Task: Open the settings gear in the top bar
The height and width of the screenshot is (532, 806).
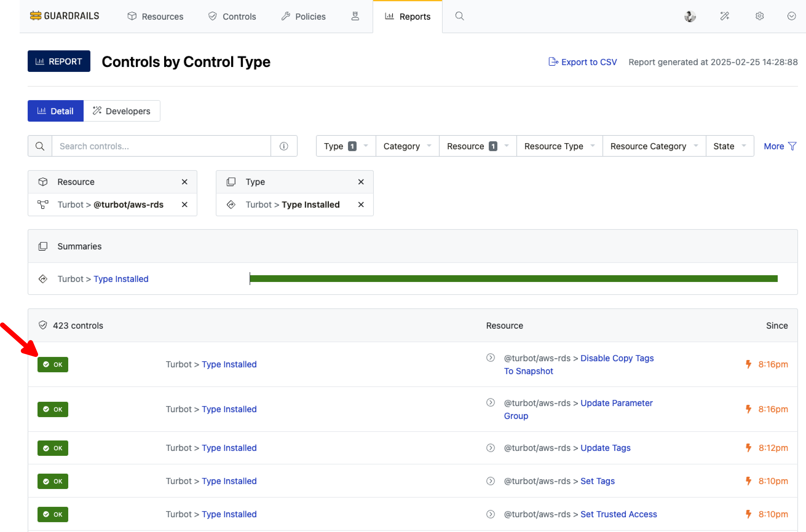Action: (x=760, y=16)
